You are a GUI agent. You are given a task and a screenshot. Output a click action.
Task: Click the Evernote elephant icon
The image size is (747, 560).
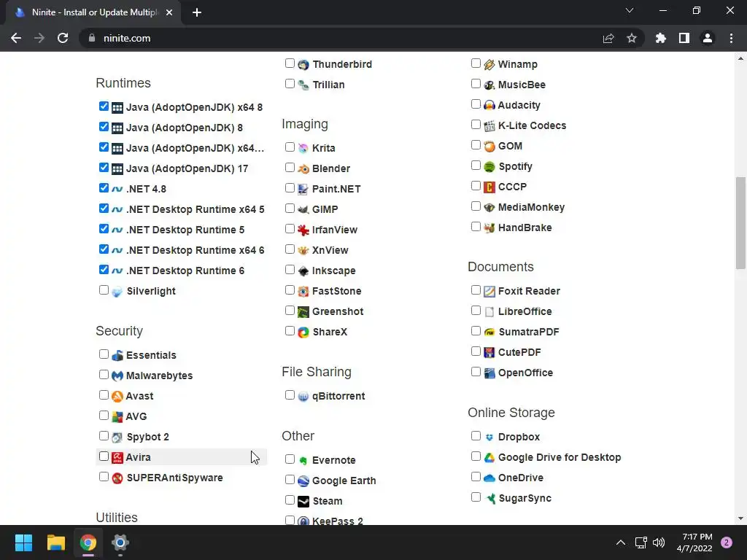click(x=303, y=461)
